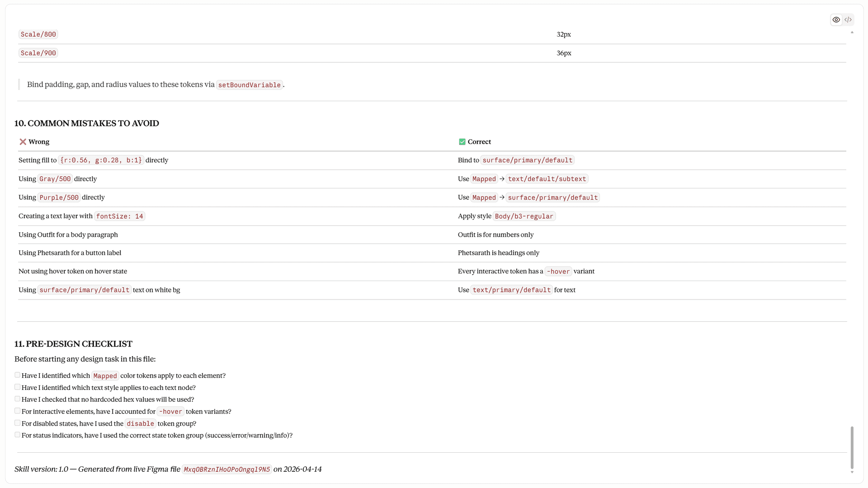Click the Scale/900 token

tap(38, 53)
